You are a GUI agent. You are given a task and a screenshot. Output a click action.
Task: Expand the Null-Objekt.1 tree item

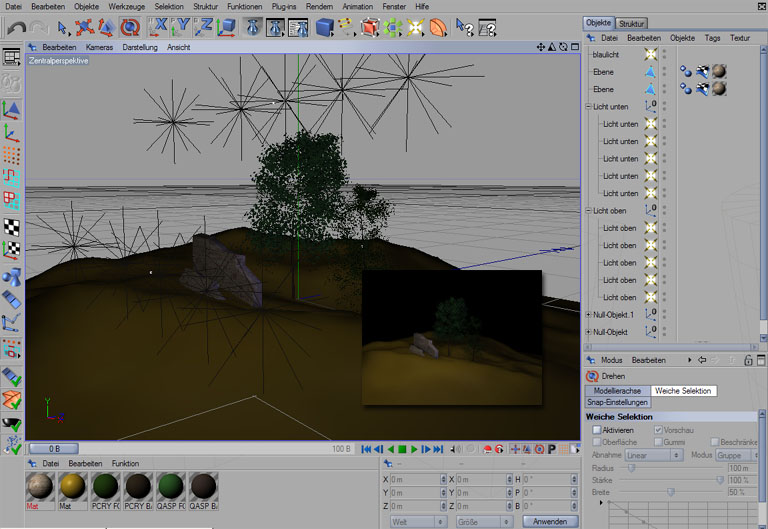pos(588,314)
